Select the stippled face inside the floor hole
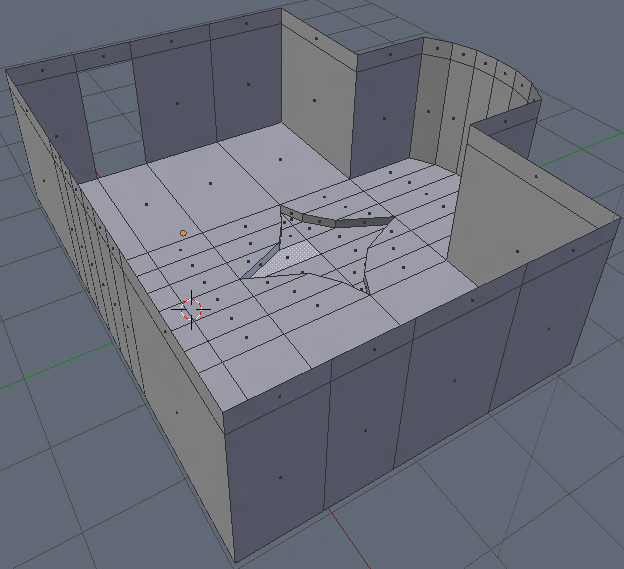Viewport: 624px width, 569px height. point(285,259)
